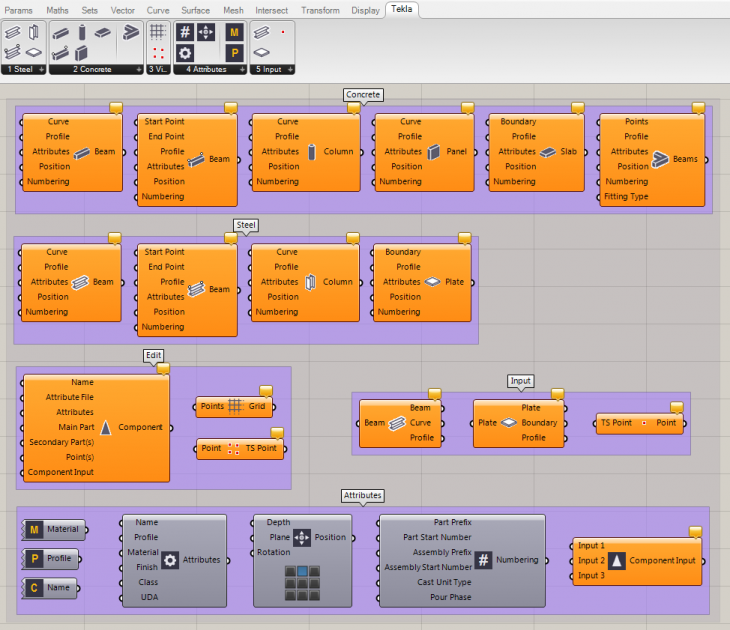
Task: Click the Concrete group label
Action: 363,95
